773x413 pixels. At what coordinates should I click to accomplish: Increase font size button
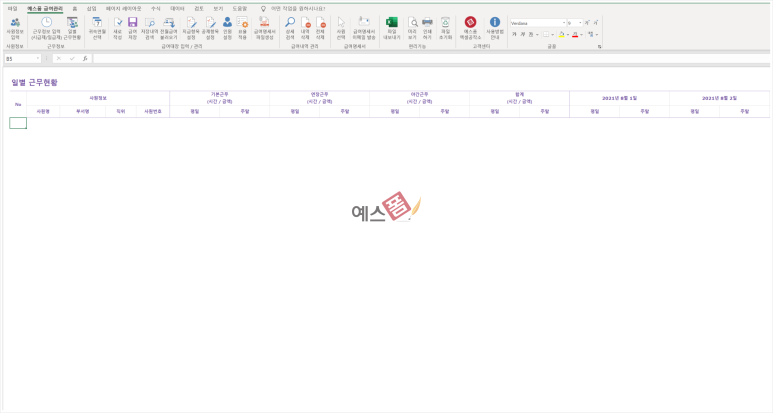pos(587,23)
